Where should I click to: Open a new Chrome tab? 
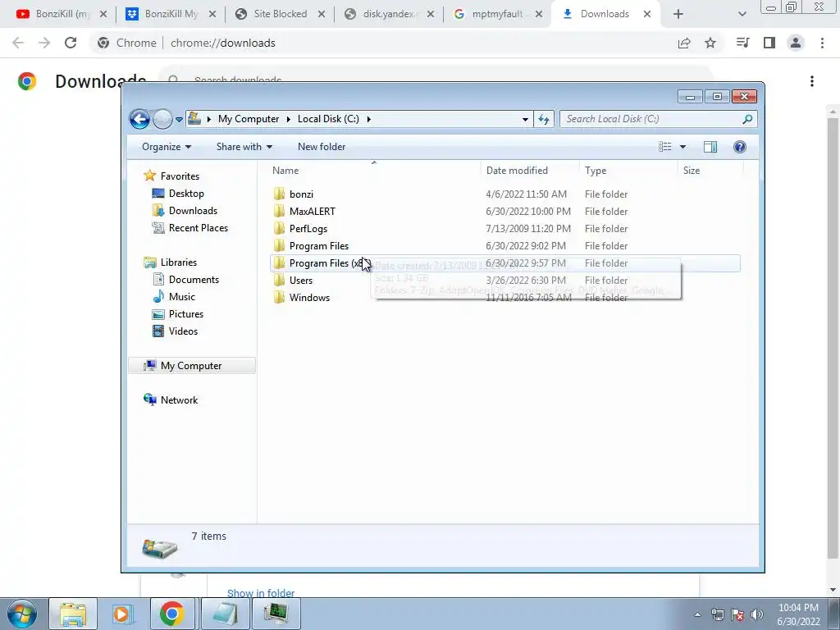[678, 14]
